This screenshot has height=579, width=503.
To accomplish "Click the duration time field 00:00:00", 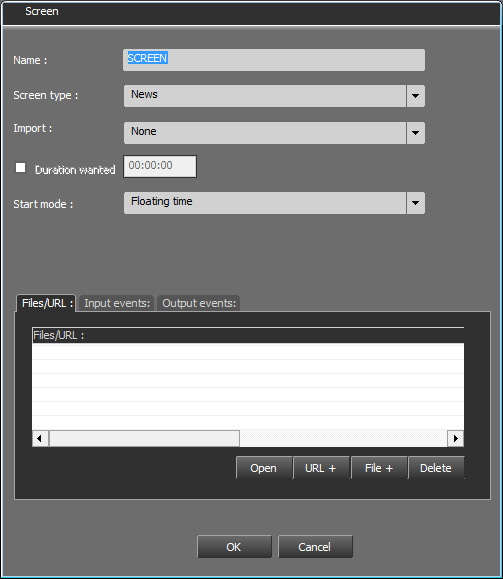I will (x=160, y=166).
